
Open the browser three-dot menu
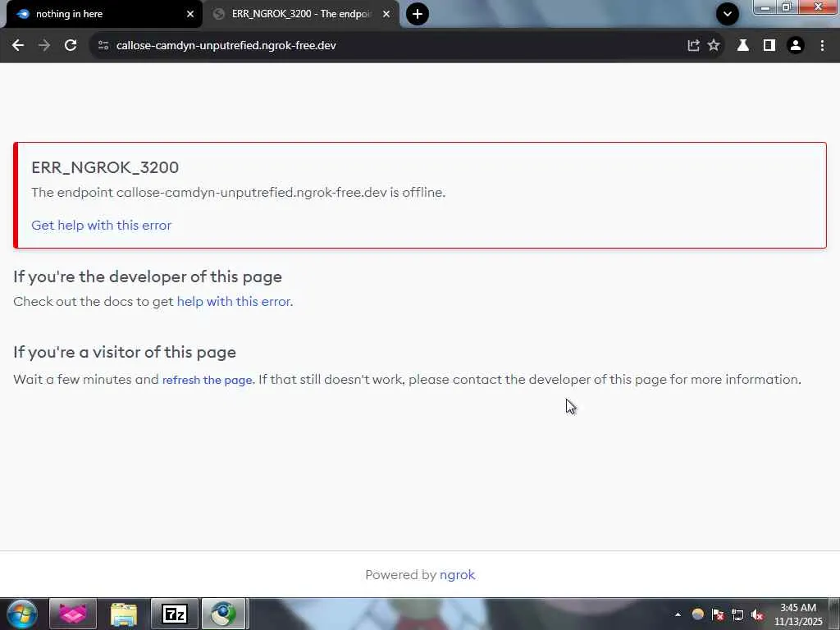822,46
